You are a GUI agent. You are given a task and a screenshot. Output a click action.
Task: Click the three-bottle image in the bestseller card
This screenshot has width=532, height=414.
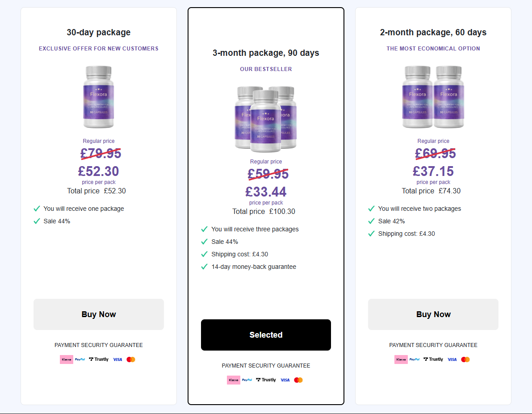(x=266, y=117)
